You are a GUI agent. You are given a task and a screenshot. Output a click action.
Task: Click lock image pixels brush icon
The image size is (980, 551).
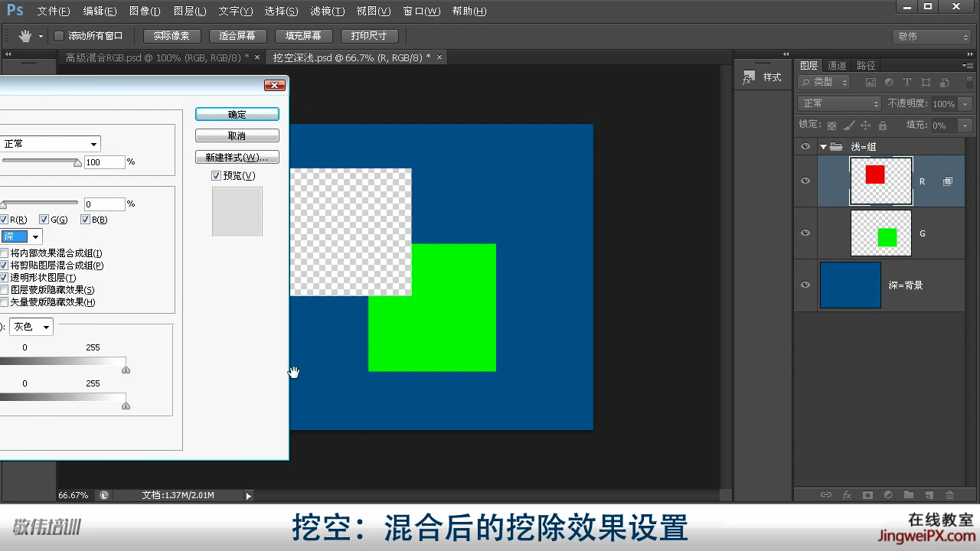tap(849, 126)
